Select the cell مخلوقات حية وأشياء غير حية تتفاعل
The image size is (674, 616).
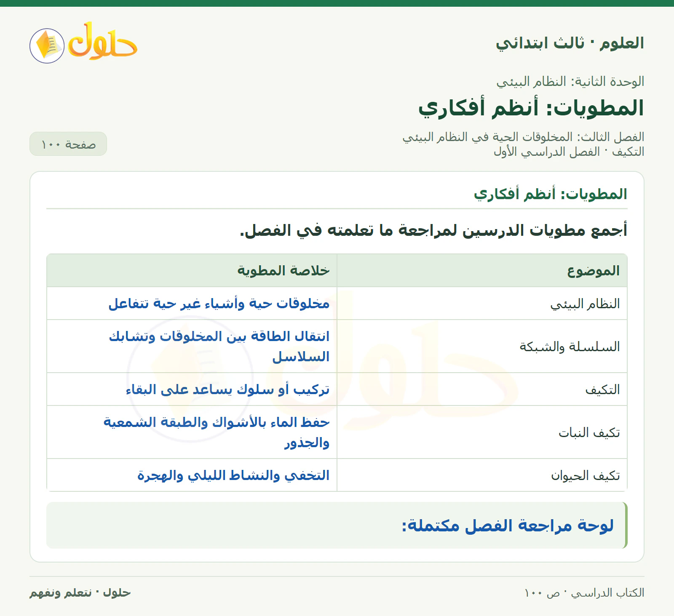pyautogui.click(x=192, y=304)
